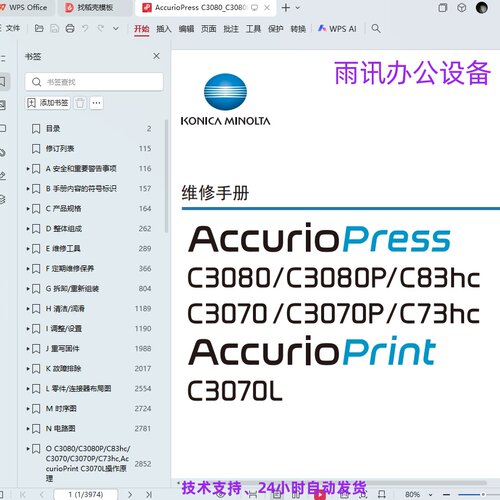The image size is (500, 500).
Task: Expand the I 调整/设置 bookmark
Action: tap(28, 329)
